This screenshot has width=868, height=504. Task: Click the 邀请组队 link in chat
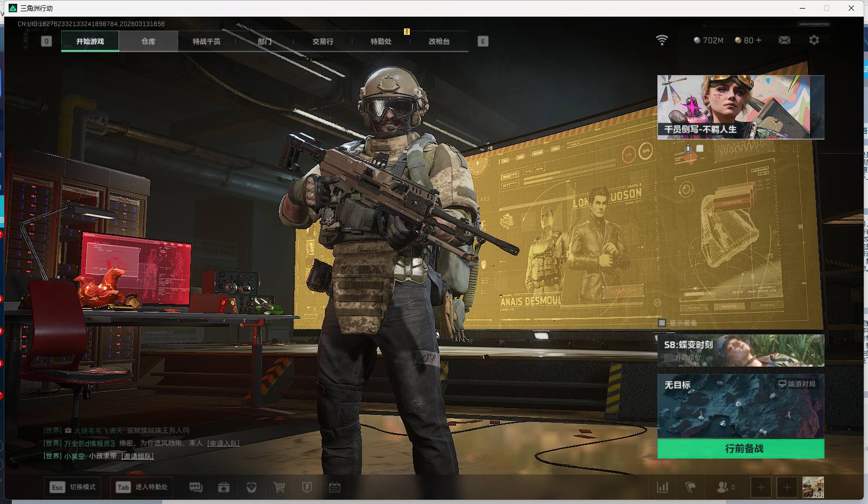tap(138, 456)
